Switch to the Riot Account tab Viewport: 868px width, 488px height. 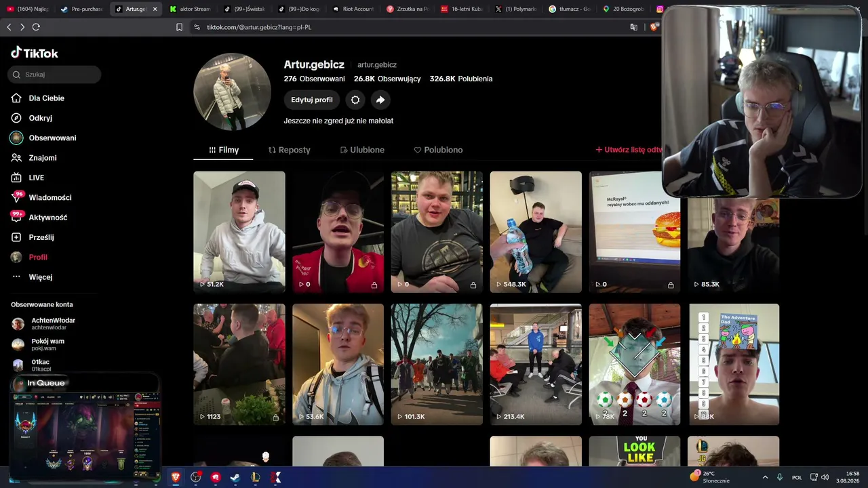click(x=354, y=9)
